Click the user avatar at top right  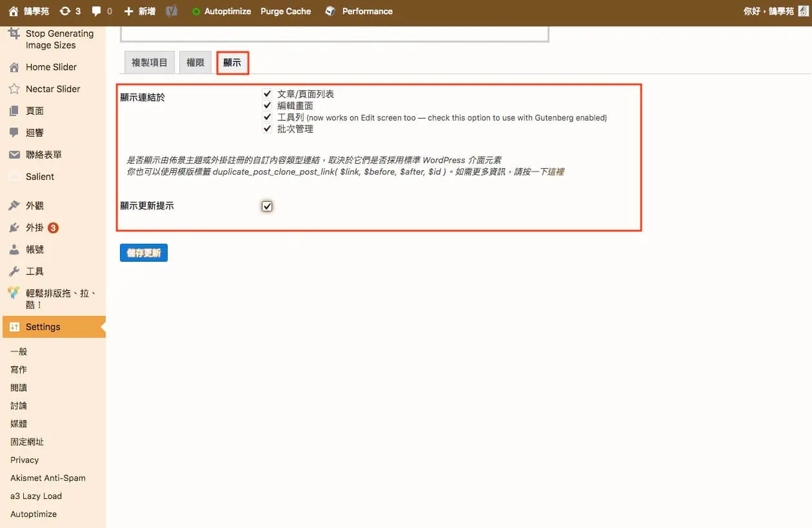pyautogui.click(x=803, y=11)
